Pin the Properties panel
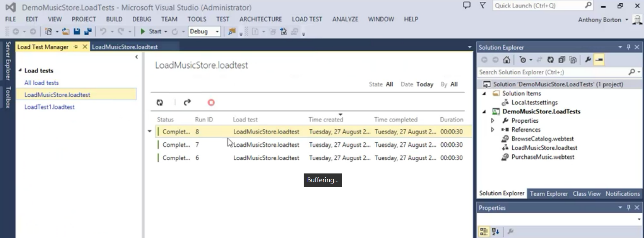The width and height of the screenshot is (644, 238). click(628, 208)
